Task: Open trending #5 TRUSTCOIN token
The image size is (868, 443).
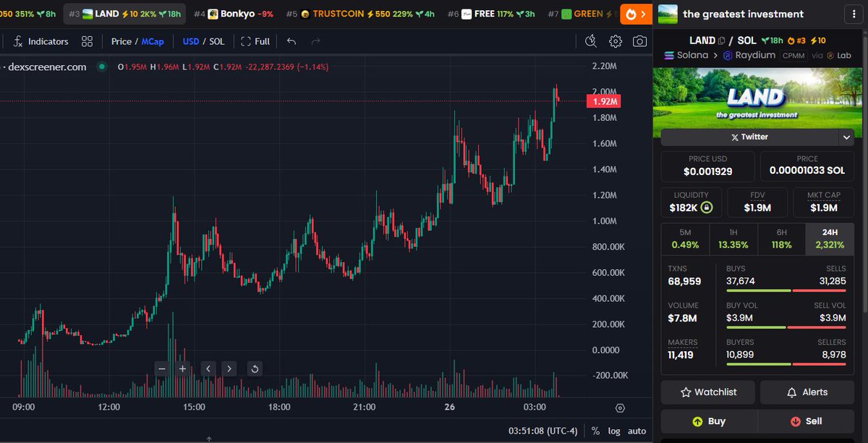Action: [x=360, y=14]
